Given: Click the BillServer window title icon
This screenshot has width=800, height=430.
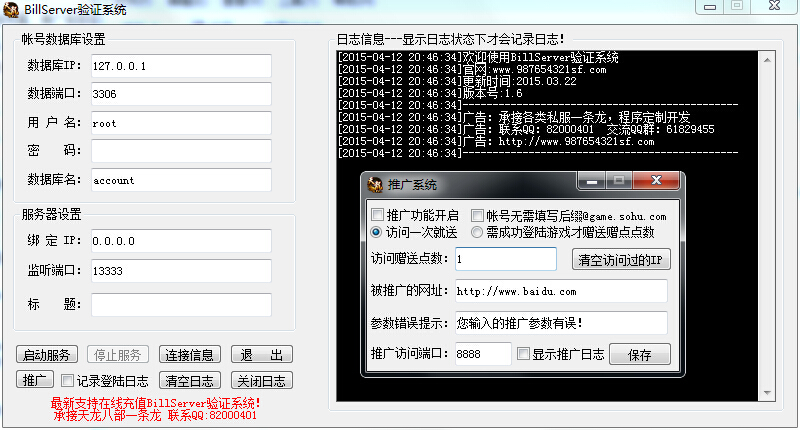Looking at the screenshot, I should [x=12, y=9].
